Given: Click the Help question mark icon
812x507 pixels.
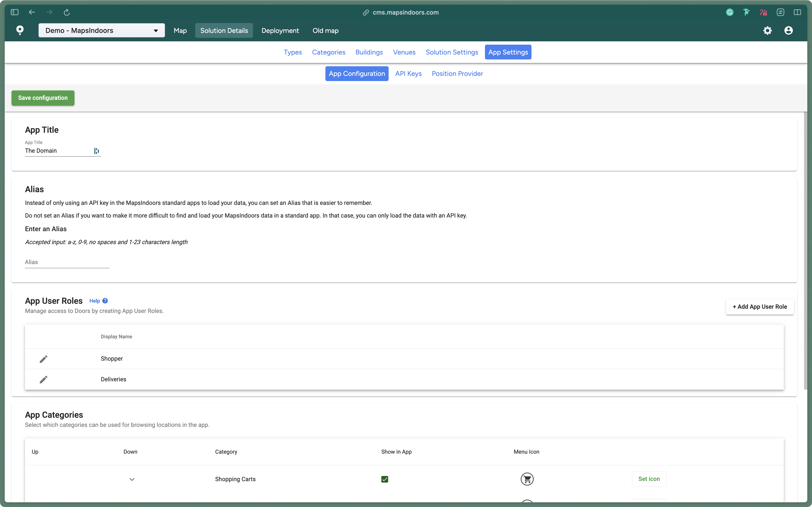Looking at the screenshot, I should (105, 301).
